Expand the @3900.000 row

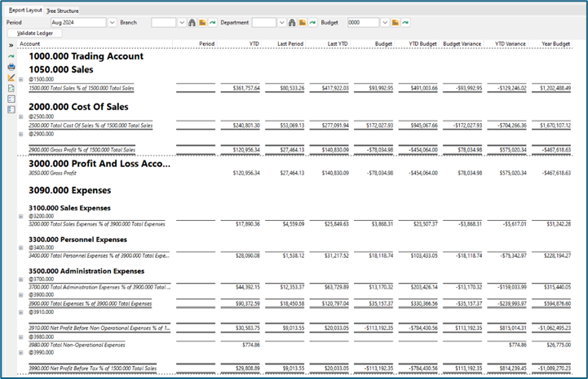tap(21, 295)
